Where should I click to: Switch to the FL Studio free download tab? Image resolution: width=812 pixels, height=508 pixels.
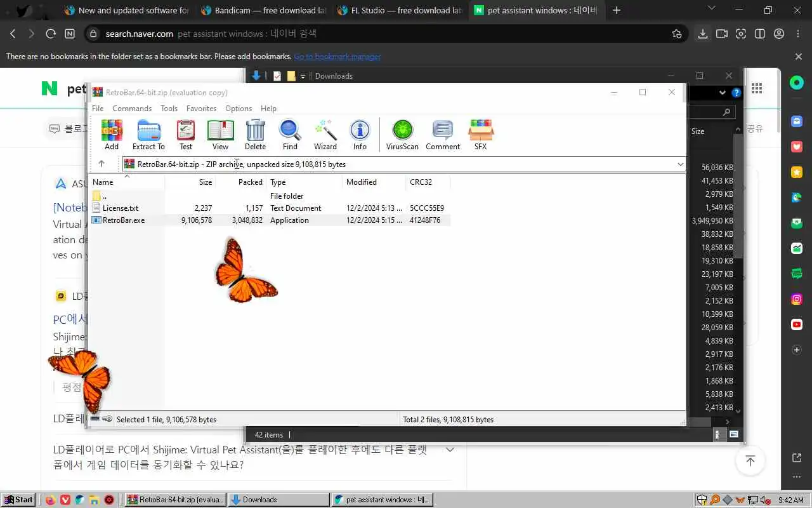click(x=400, y=10)
